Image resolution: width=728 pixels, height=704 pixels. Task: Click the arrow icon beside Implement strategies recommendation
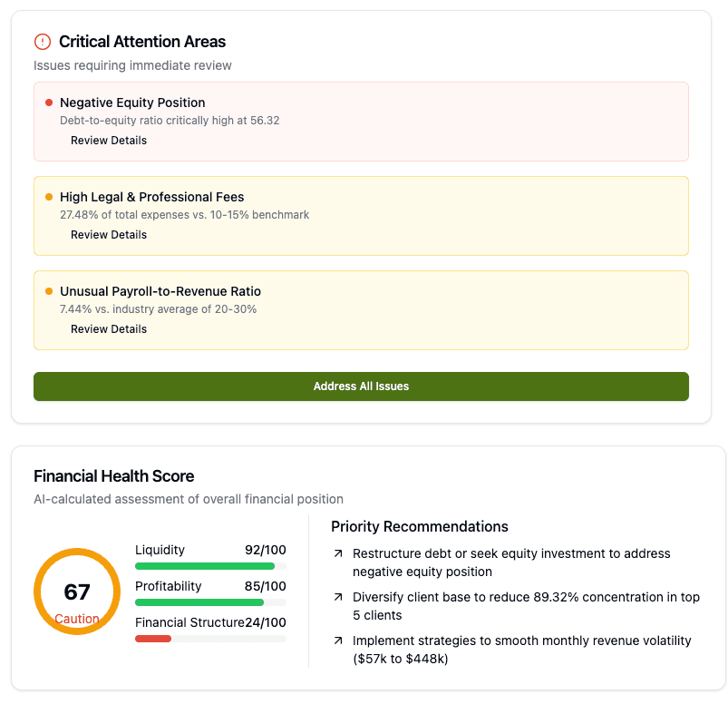[336, 640]
